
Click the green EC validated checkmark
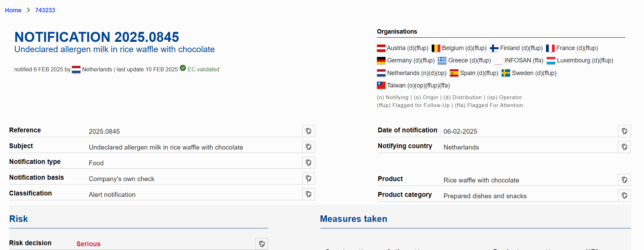tap(183, 68)
